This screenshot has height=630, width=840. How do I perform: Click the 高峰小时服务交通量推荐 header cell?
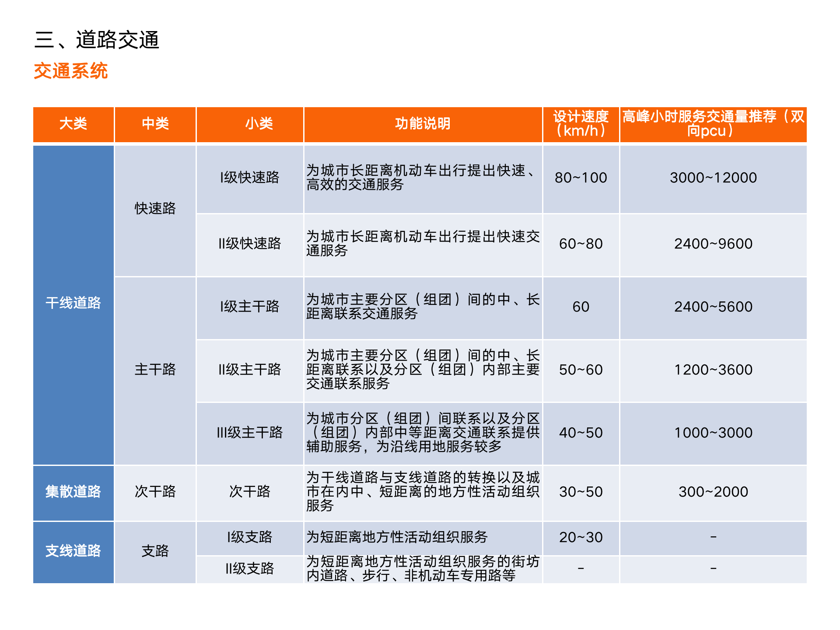coord(713,124)
